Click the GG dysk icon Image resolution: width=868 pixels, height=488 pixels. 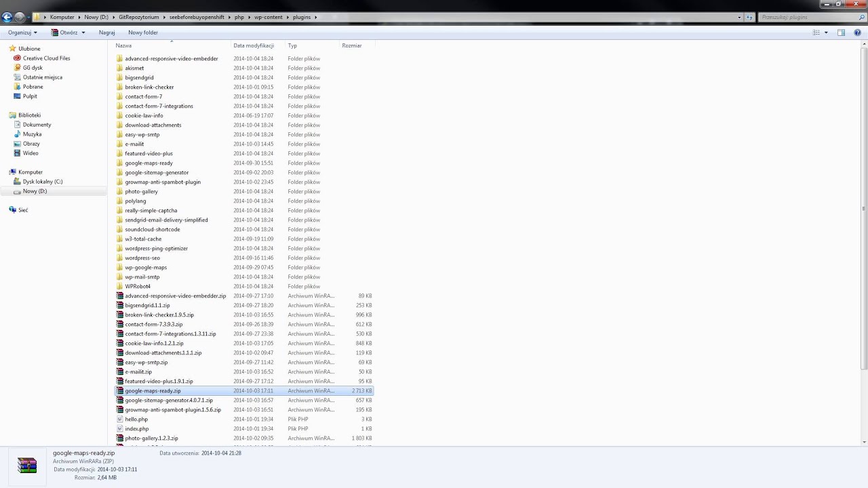pyautogui.click(x=18, y=68)
